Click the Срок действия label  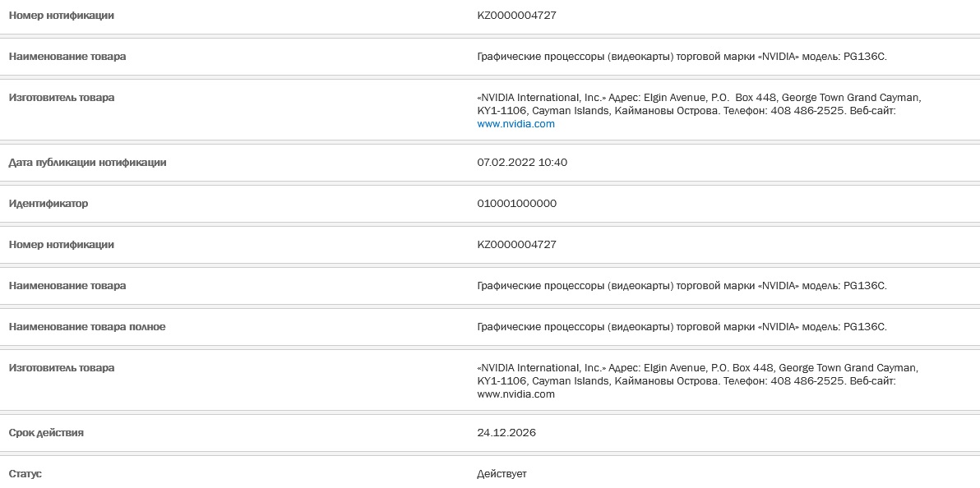click(46, 433)
